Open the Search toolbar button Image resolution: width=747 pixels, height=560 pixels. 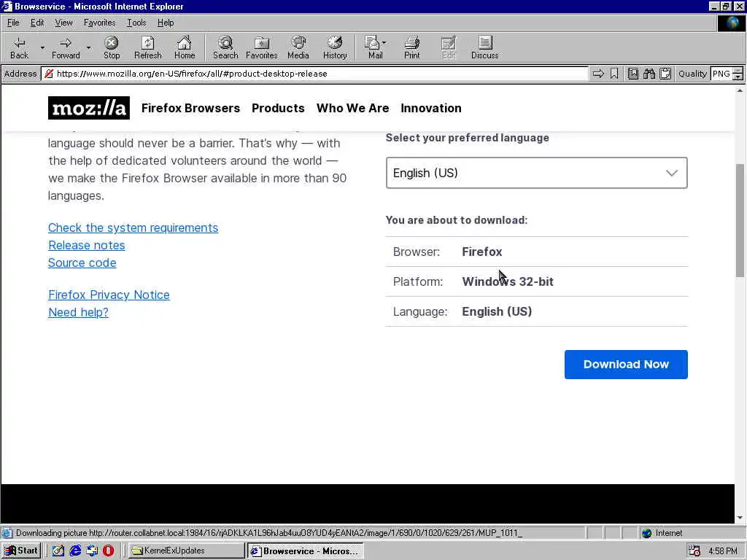[225, 47]
